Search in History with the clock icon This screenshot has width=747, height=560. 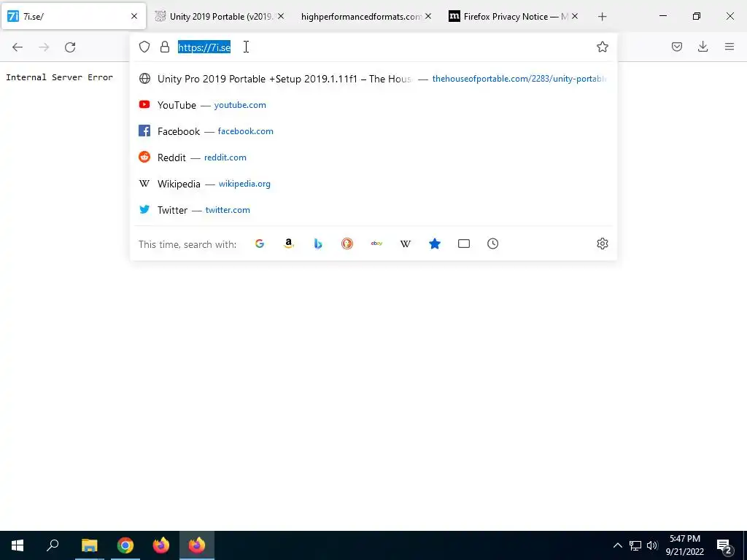(492, 244)
